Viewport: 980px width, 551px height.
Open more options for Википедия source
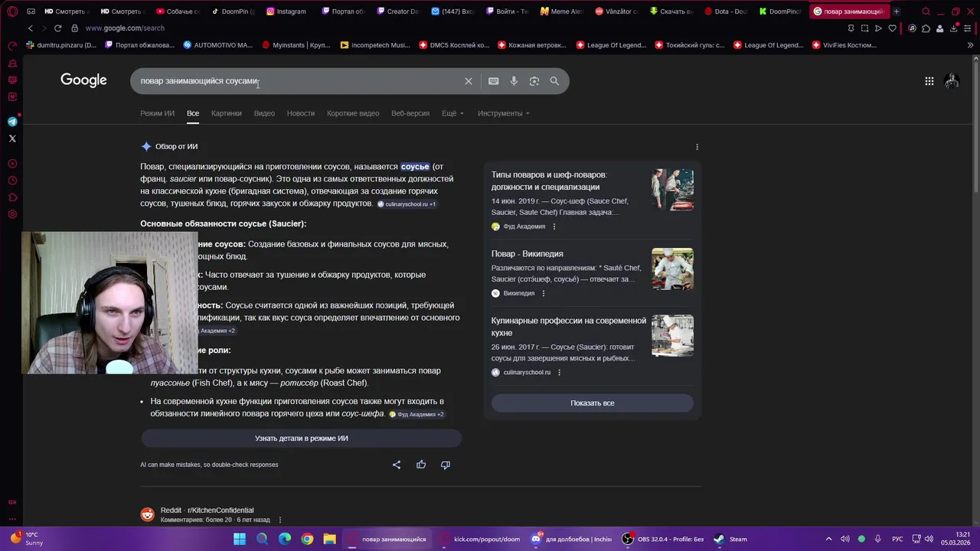pos(544,293)
